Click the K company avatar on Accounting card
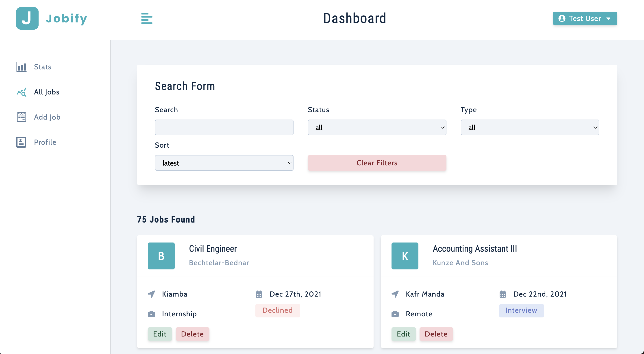Screen dimensions: 644x354 (405, 256)
